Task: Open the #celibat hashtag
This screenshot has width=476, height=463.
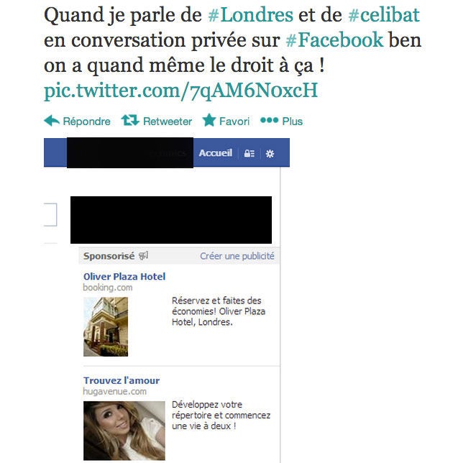Action: point(384,14)
